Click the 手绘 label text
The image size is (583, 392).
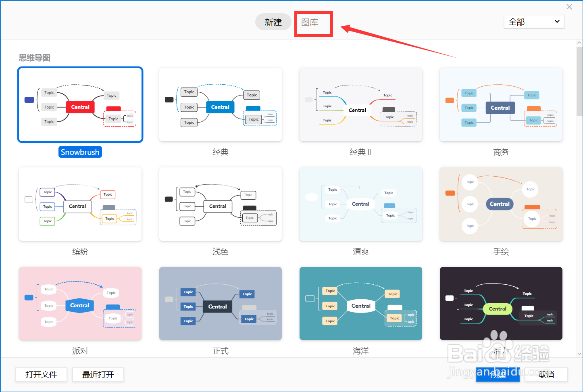tap(501, 252)
